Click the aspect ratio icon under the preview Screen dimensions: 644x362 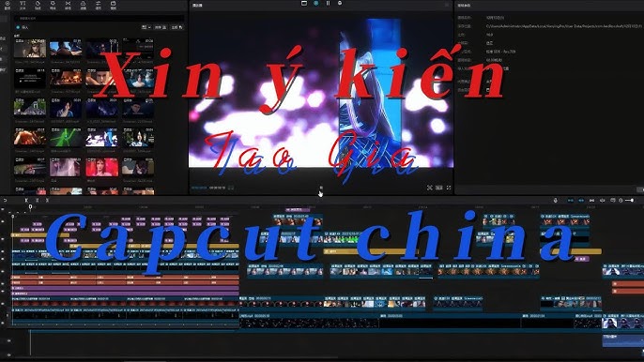pyautogui.click(x=439, y=188)
